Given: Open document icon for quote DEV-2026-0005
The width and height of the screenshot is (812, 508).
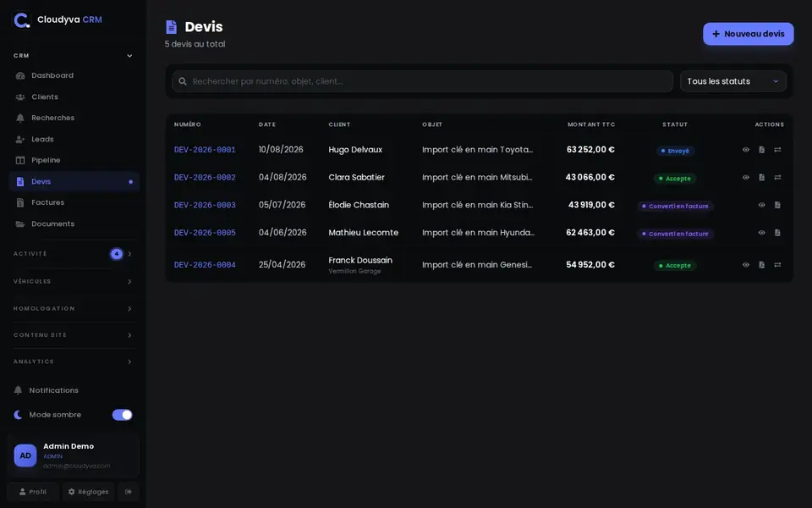Looking at the screenshot, I should tap(777, 233).
